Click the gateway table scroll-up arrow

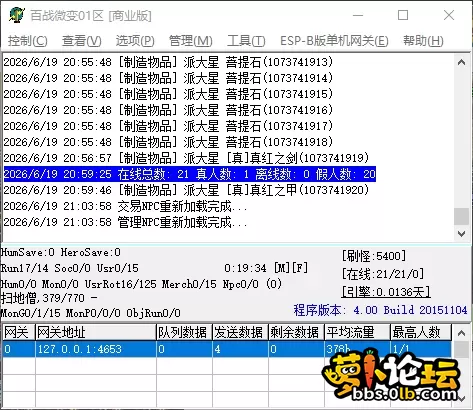pyautogui.click(x=461, y=333)
